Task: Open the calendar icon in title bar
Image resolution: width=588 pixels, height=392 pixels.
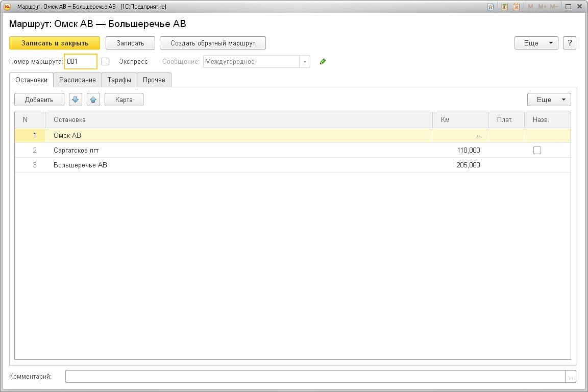Action: [516, 7]
